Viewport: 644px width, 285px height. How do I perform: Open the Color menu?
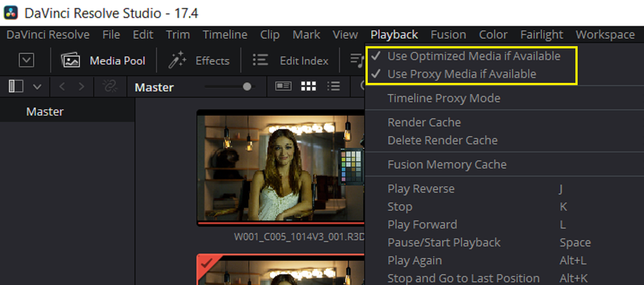pyautogui.click(x=493, y=35)
